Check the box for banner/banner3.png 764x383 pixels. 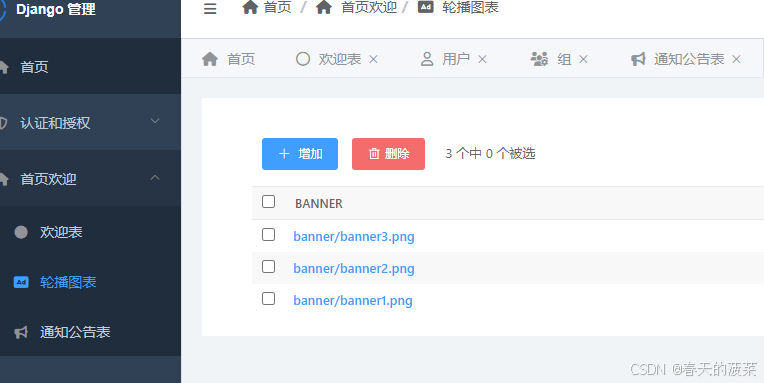tap(268, 234)
